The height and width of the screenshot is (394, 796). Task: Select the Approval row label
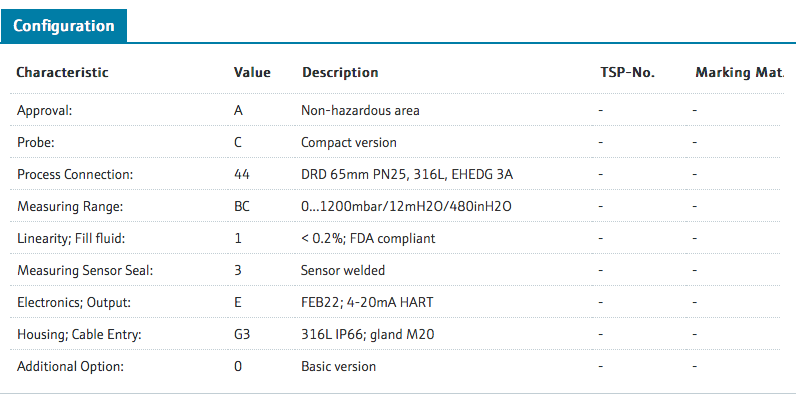point(45,111)
